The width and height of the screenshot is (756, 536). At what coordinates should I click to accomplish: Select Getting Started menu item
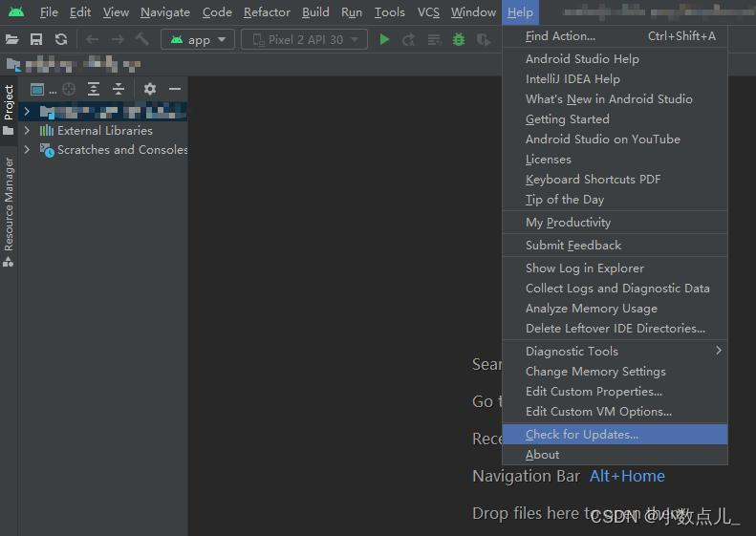pyautogui.click(x=615, y=119)
